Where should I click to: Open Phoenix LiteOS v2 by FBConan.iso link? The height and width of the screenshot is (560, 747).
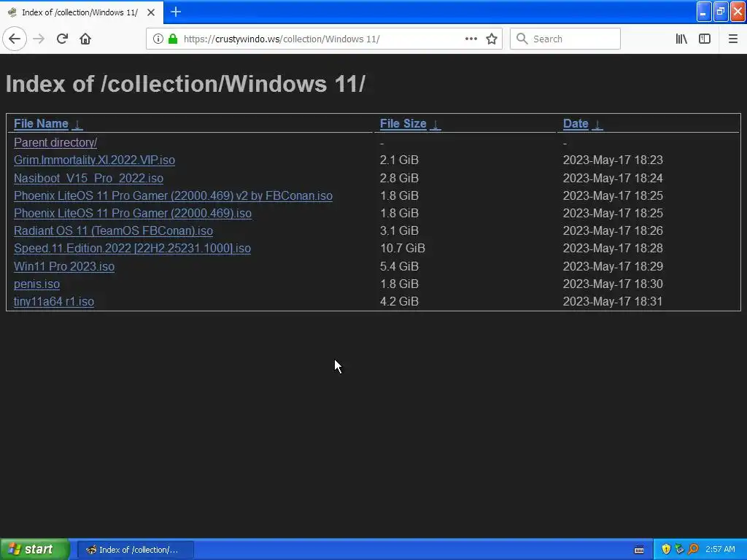pos(173,195)
